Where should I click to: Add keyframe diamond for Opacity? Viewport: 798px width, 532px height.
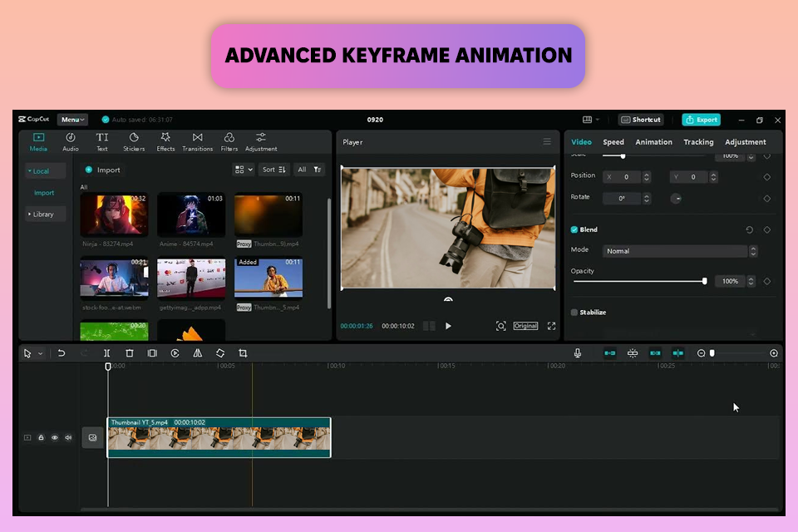(x=766, y=282)
